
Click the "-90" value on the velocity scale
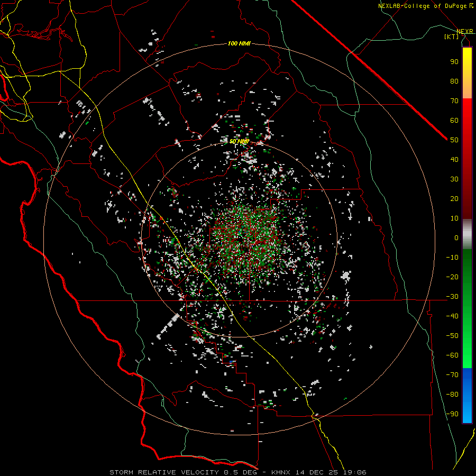tap(452, 414)
